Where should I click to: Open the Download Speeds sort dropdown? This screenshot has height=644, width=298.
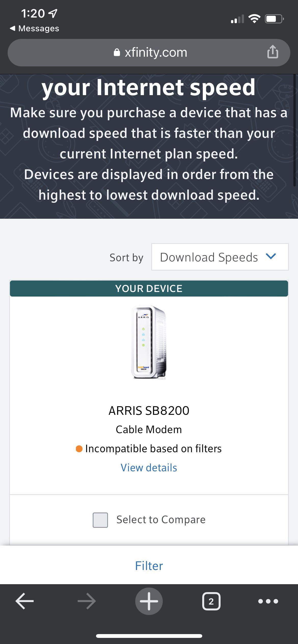(220, 257)
